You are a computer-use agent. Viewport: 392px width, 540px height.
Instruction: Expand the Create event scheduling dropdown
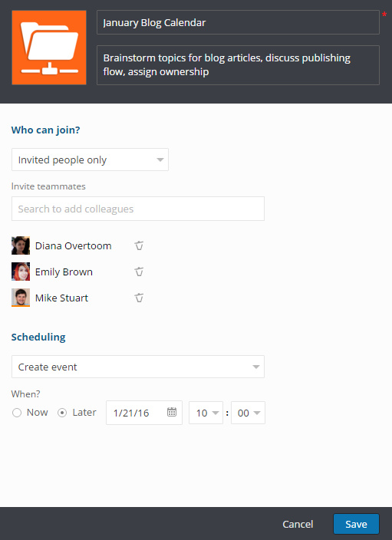tap(138, 367)
